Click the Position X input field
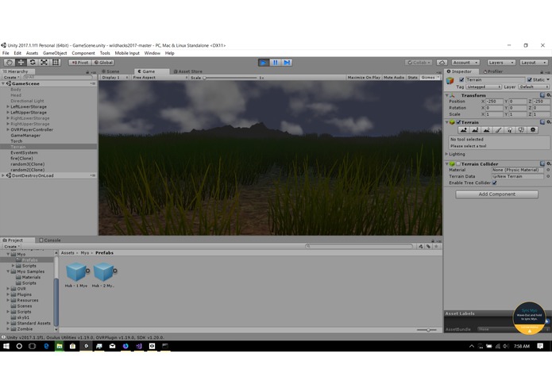Image resolution: width=552 pixels, height=392 pixels. tap(494, 102)
